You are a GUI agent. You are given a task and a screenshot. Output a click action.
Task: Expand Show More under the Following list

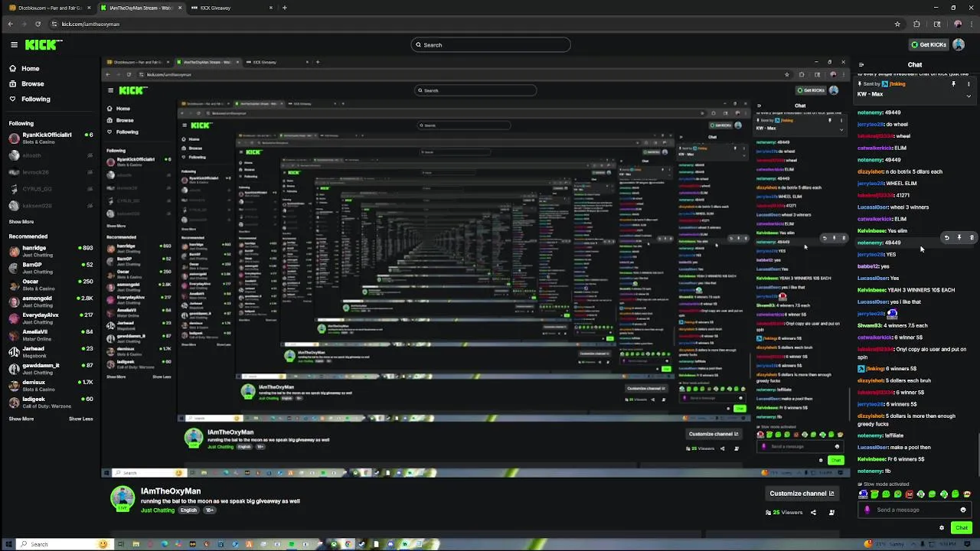pos(21,221)
